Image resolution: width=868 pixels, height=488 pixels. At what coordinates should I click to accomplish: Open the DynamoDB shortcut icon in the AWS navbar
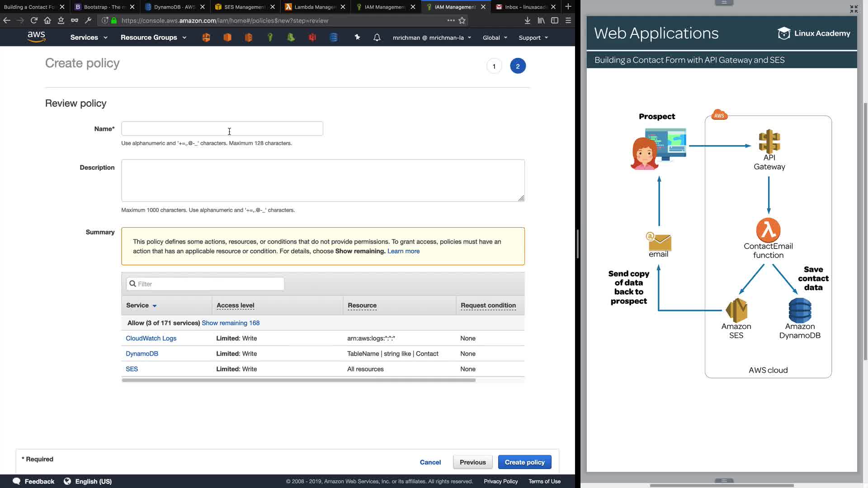[x=334, y=38]
